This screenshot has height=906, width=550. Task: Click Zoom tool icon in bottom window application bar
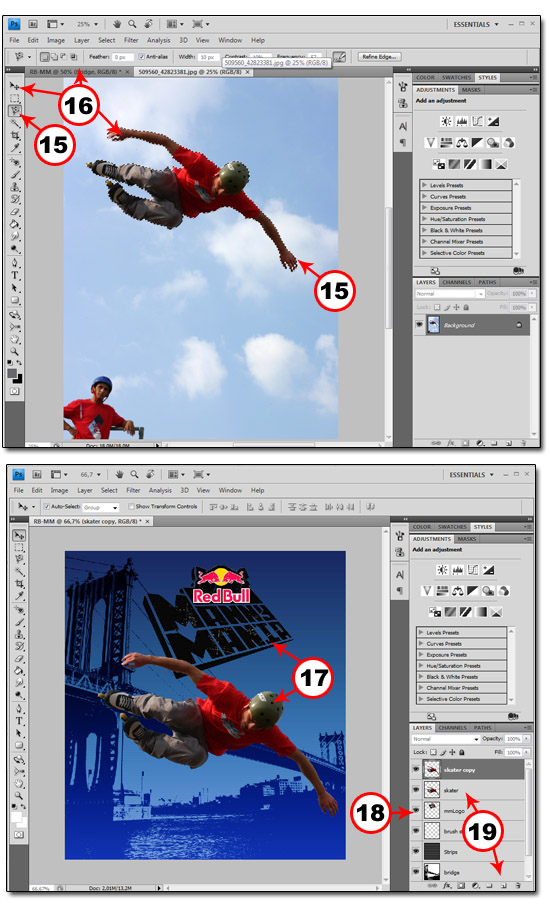point(134,474)
